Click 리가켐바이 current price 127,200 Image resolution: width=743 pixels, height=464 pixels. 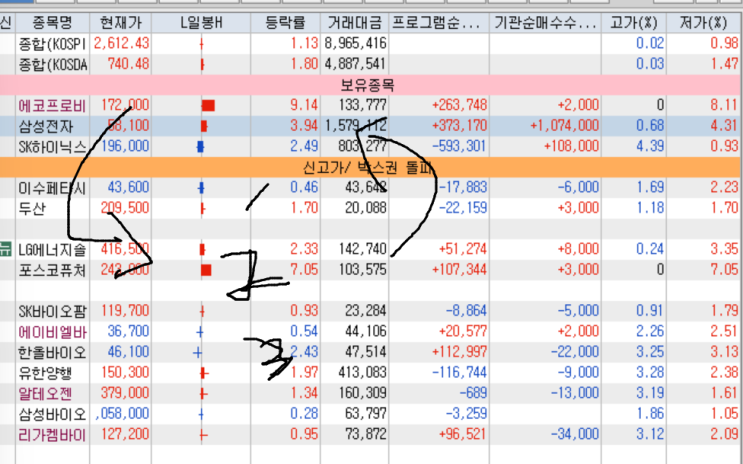(x=125, y=435)
